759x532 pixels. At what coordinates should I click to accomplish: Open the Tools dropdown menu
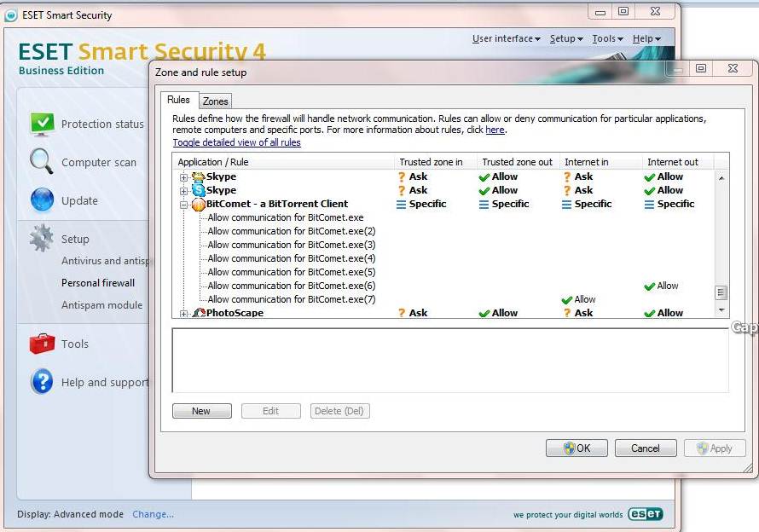pos(607,38)
